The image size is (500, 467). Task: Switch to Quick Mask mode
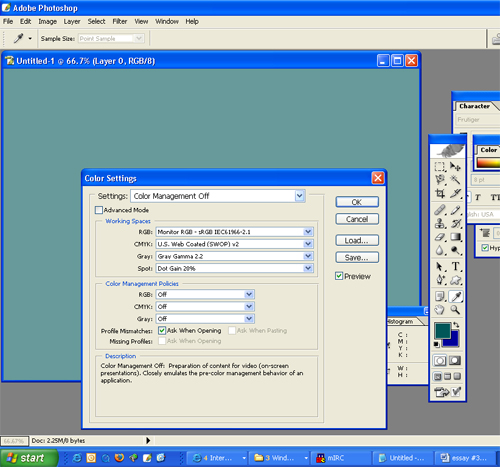(455, 361)
